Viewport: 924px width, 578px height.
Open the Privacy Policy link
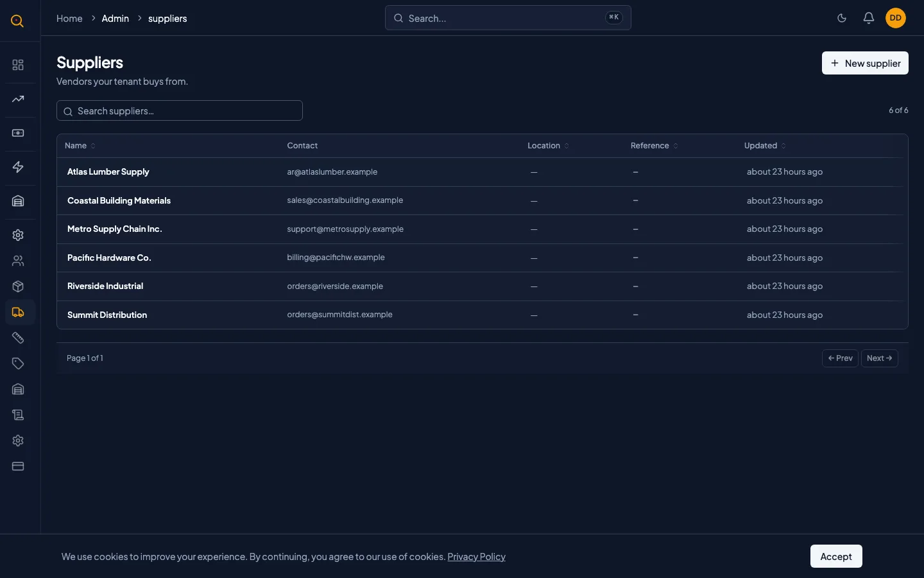tap(476, 557)
